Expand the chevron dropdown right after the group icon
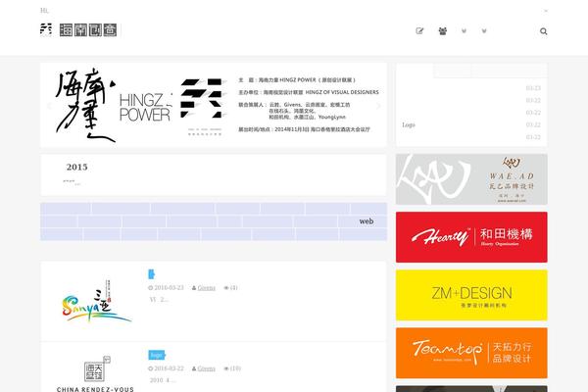The height and width of the screenshot is (392, 588). click(464, 31)
